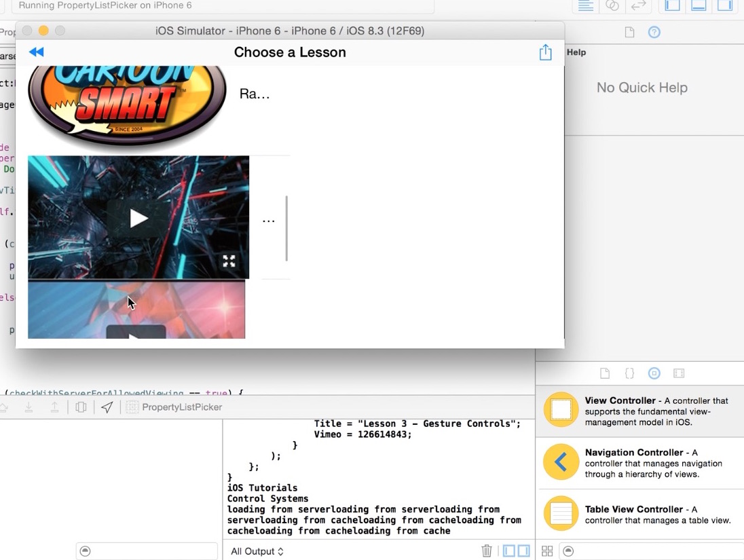Tap the share icon in simulator navigation bar

[x=545, y=52]
